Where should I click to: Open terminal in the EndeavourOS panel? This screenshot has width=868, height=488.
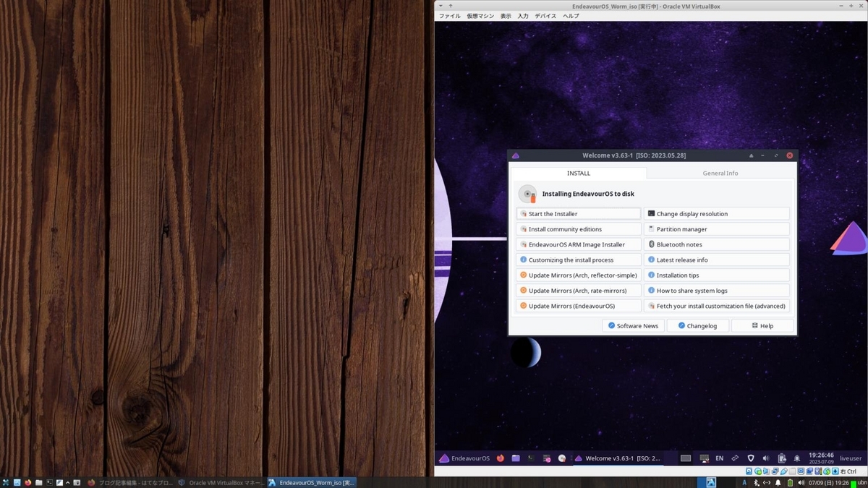(531, 458)
